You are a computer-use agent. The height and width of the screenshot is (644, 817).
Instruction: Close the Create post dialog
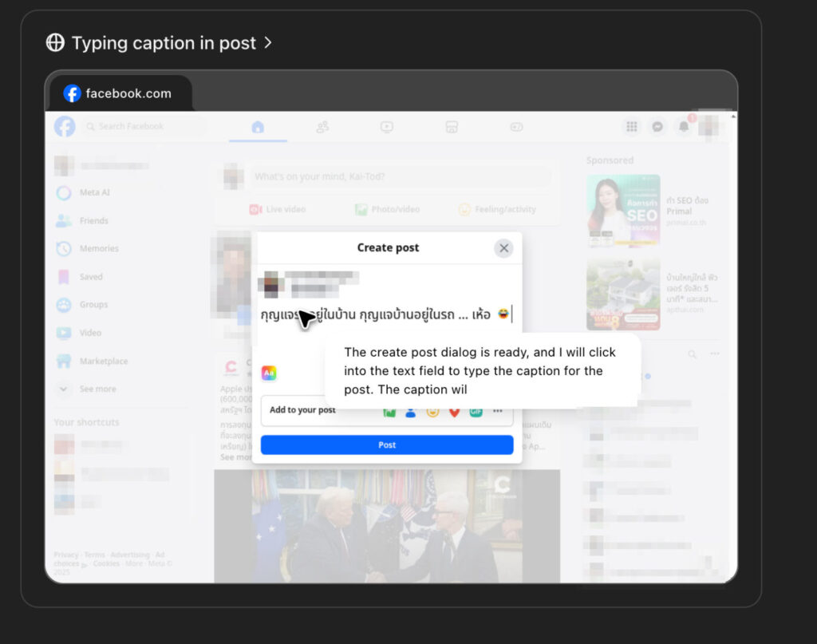[x=504, y=248]
